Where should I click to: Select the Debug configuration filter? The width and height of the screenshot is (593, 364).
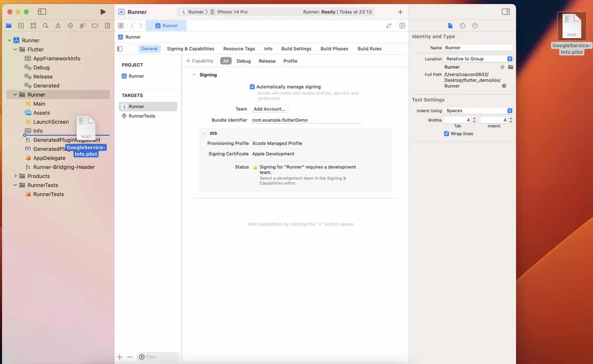pyautogui.click(x=244, y=61)
